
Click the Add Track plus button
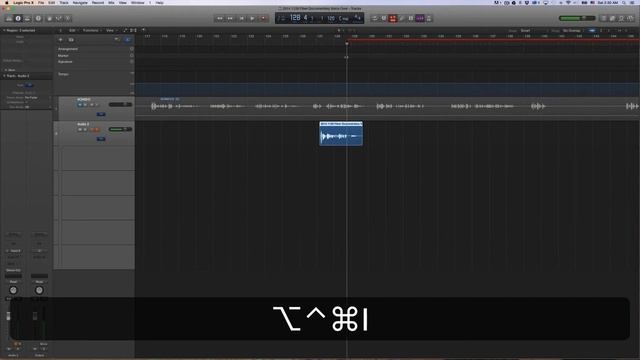[x=60, y=40]
